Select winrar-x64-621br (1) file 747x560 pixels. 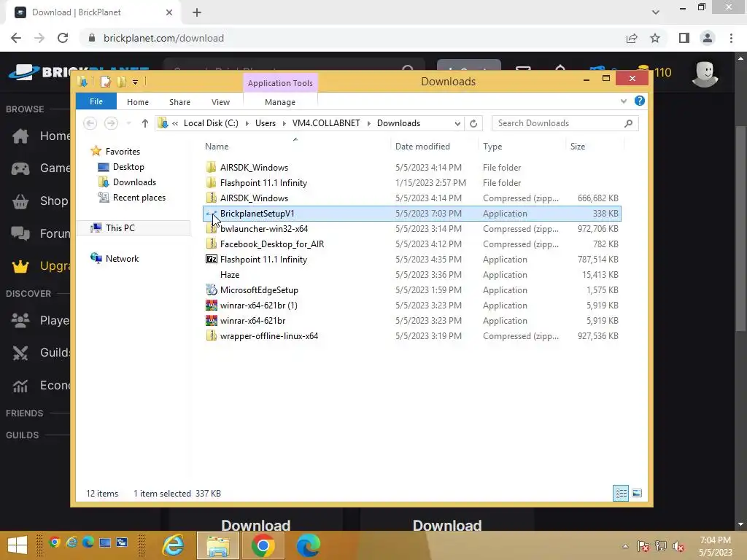click(x=259, y=306)
